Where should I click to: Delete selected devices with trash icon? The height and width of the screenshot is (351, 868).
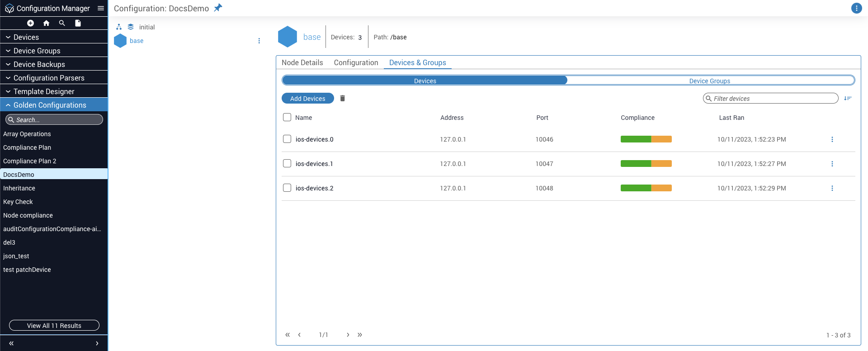click(342, 98)
